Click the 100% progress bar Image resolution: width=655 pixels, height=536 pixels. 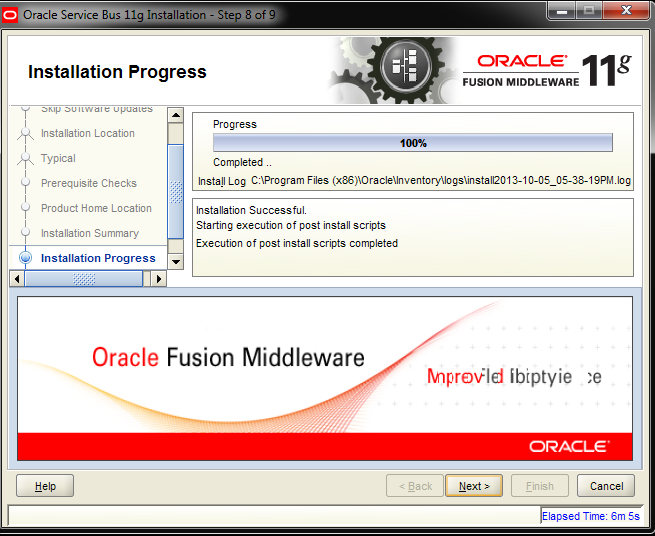pyautogui.click(x=413, y=143)
